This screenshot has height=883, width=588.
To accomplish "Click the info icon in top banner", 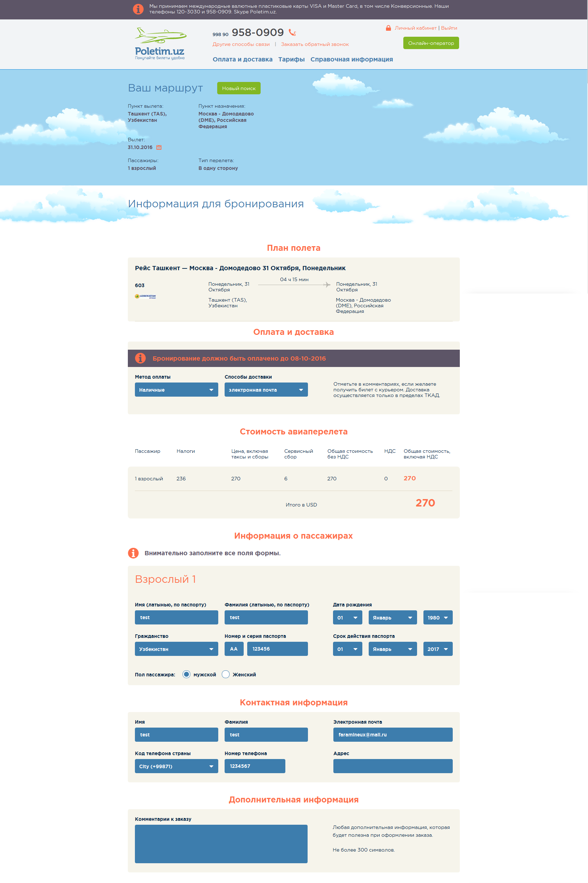I will click(138, 9).
